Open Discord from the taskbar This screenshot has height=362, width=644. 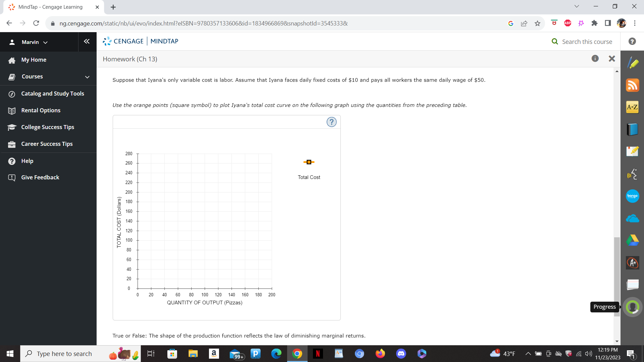tap(401, 354)
